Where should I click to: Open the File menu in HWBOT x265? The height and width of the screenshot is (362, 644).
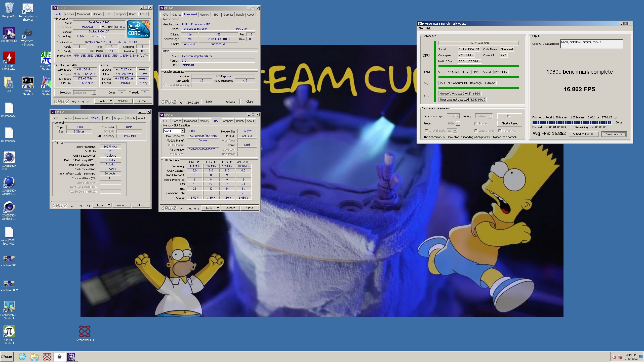click(x=421, y=28)
